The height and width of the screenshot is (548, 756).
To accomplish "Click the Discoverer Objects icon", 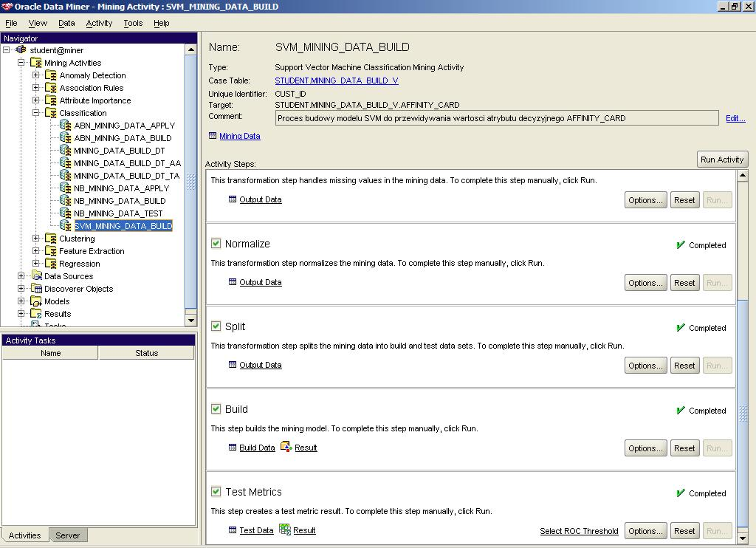I will point(36,289).
